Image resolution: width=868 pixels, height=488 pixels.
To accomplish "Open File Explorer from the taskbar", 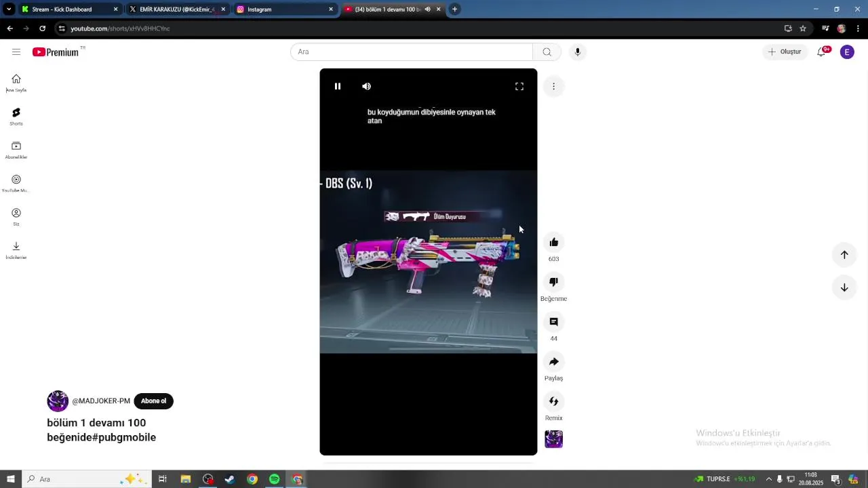I will point(185,479).
